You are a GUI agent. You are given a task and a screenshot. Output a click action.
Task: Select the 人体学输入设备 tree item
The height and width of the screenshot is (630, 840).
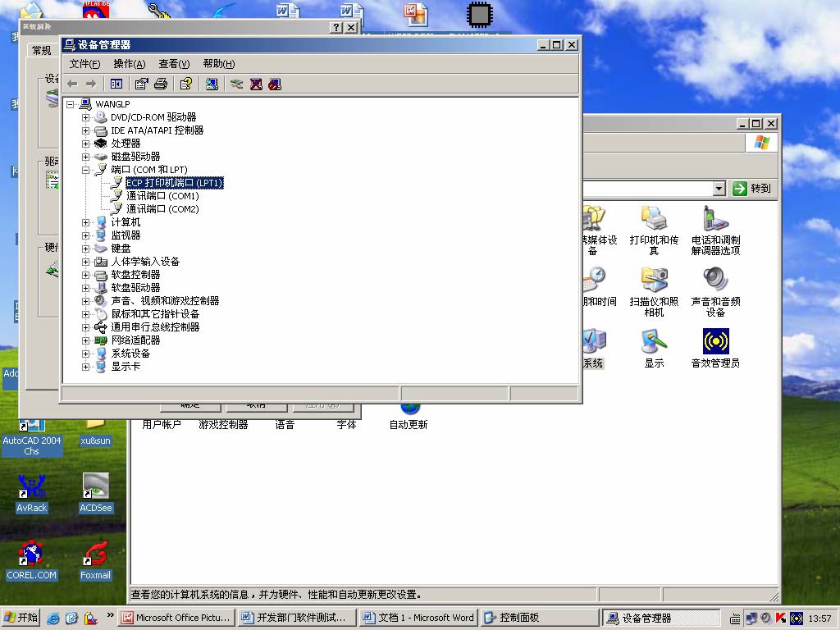[145, 262]
